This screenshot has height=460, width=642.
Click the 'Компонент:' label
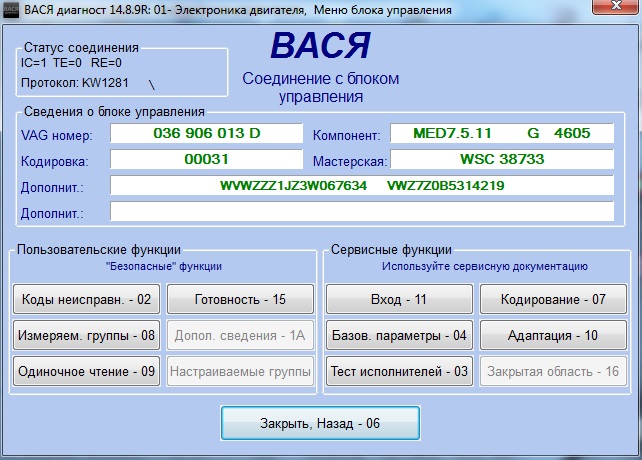click(x=346, y=135)
